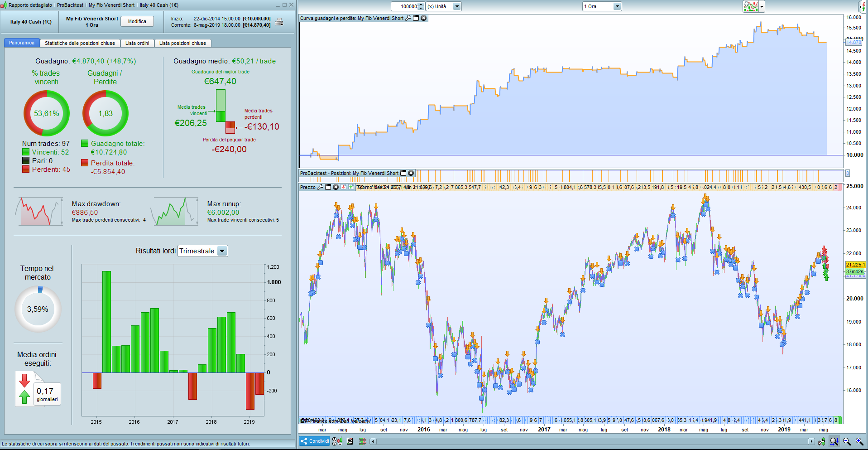Click the app icon beside Rapporto dettagliato title

[x=4, y=5]
